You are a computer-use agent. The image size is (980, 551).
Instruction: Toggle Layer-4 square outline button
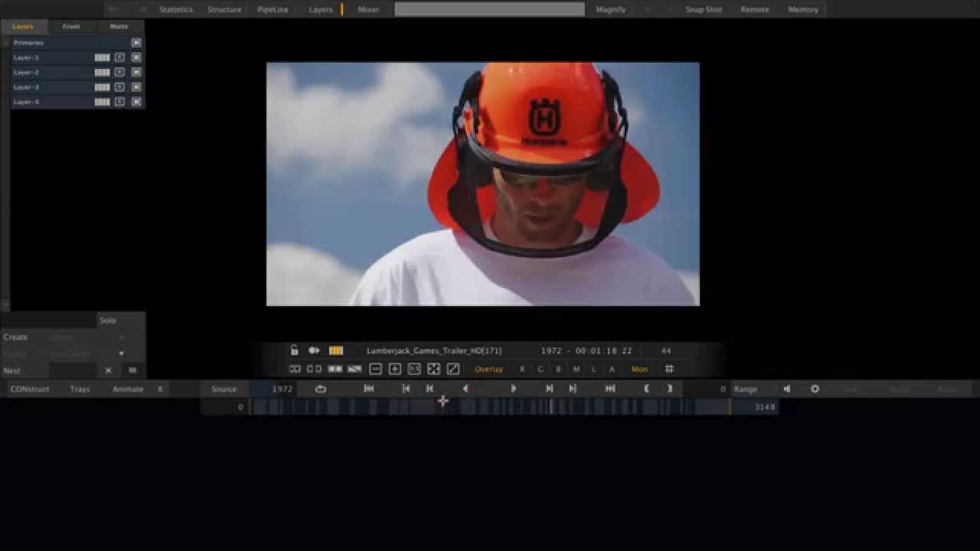click(x=119, y=102)
